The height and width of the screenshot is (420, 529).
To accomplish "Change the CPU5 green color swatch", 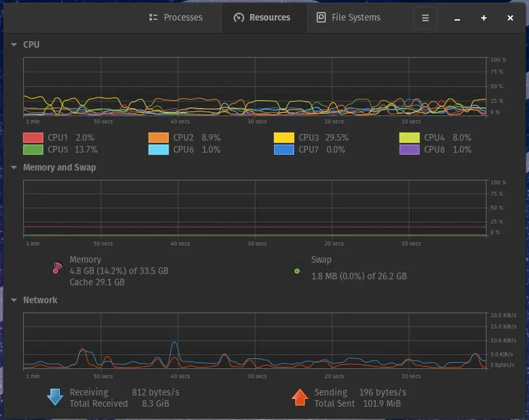I will [x=33, y=149].
